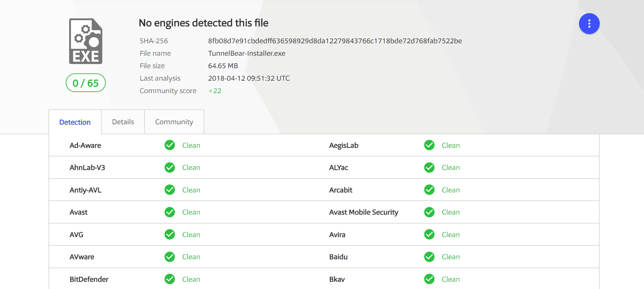Viewport: 644px width, 289px height.
Task: Click the Avira engine name
Action: coord(337,235)
